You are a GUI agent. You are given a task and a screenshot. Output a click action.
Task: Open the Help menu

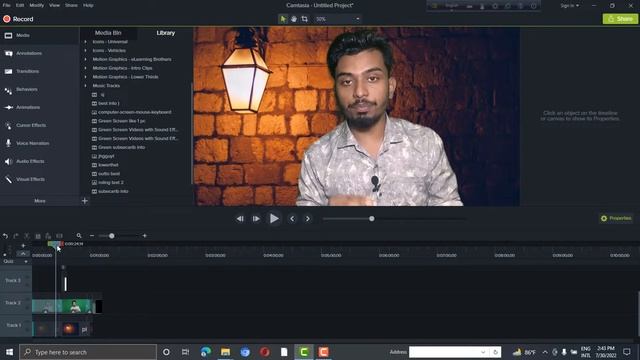(x=88, y=5)
